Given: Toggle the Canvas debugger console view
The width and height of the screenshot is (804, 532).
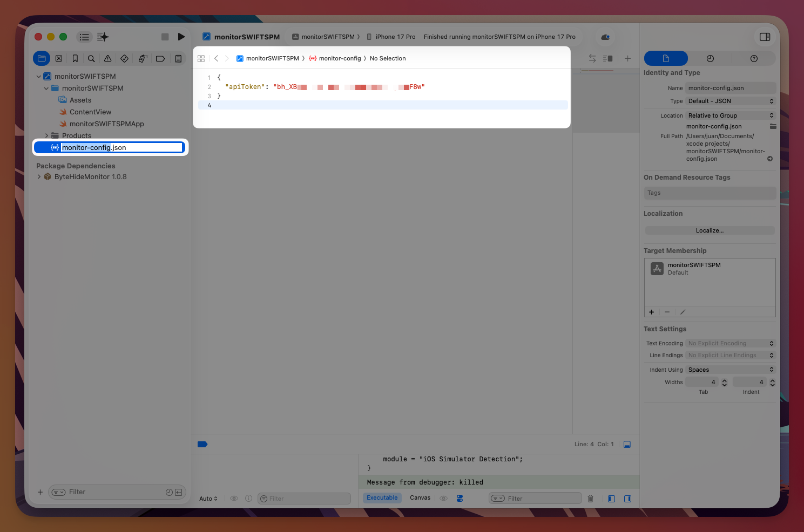Looking at the screenshot, I should pos(420,497).
